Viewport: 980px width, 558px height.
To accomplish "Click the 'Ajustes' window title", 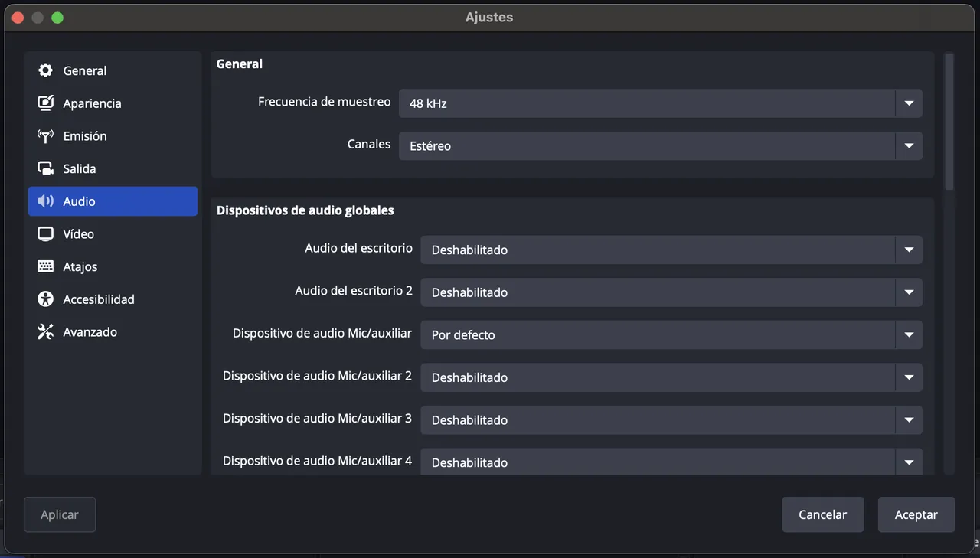I will point(489,17).
